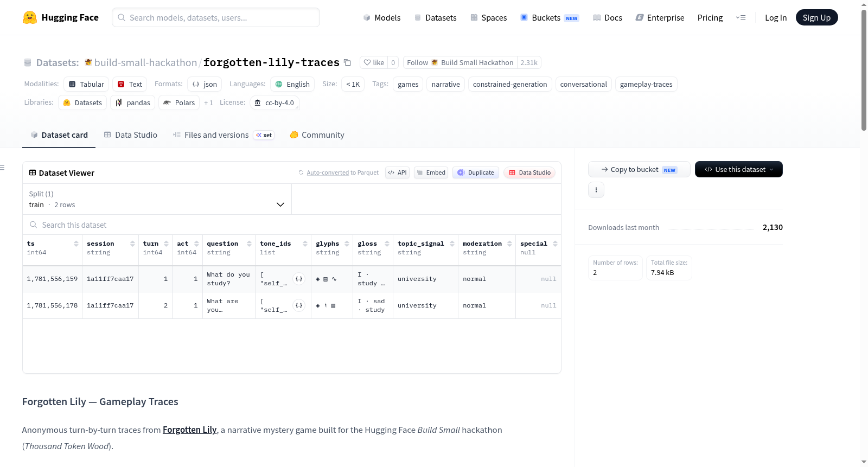The height and width of the screenshot is (467, 868).
Task: Open Pricing
Action: pos(710,17)
